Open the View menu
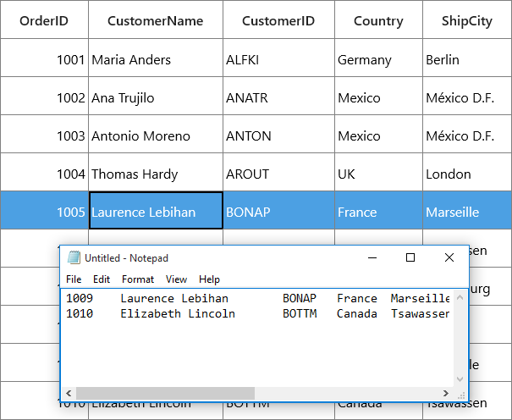Image resolution: width=512 pixels, height=420 pixels. [176, 279]
